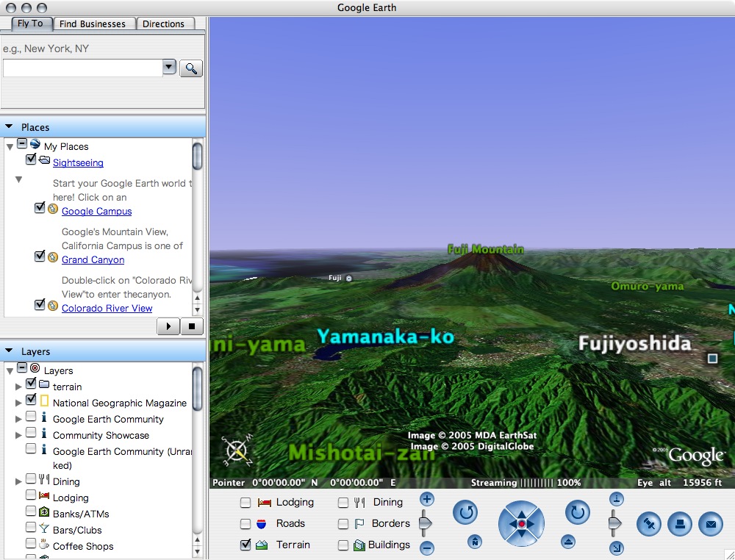Uncheck the Google Campus placemark checkbox
This screenshot has height=560, width=735.
point(40,207)
